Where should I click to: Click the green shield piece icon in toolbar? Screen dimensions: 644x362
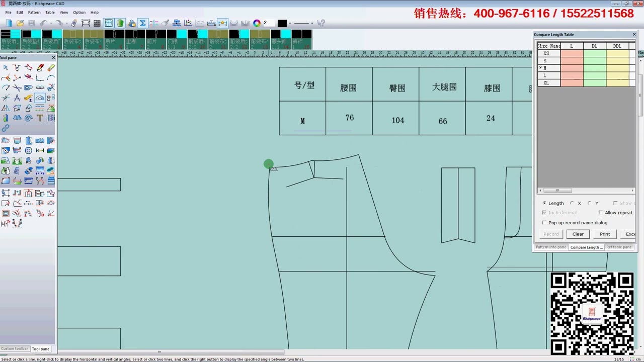coord(120,23)
